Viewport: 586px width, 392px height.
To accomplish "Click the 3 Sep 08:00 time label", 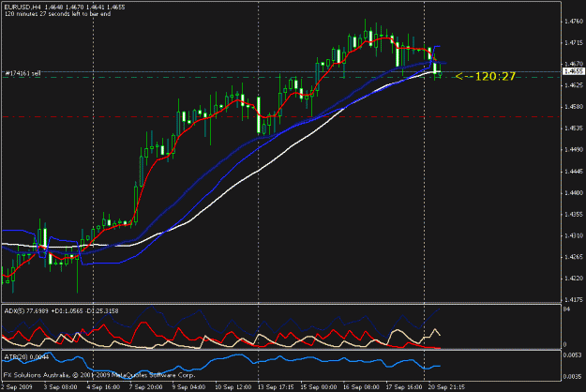I will 61,387.
